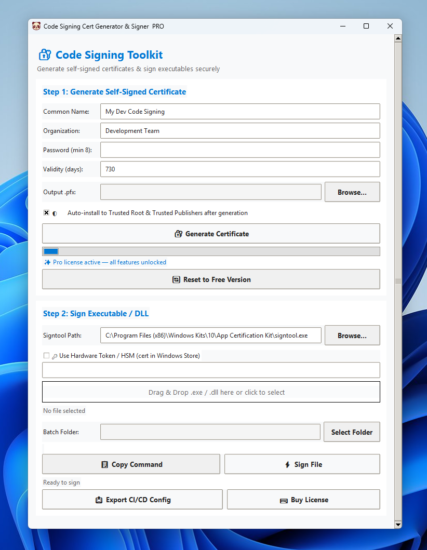Image resolution: width=427 pixels, height=550 pixels.
Task: Focus the Password (min 8) field
Action: [240, 150]
